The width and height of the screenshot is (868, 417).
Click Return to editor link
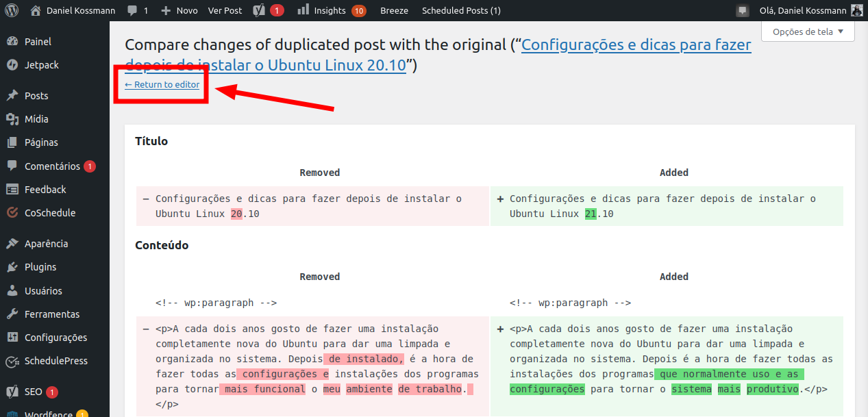(162, 85)
